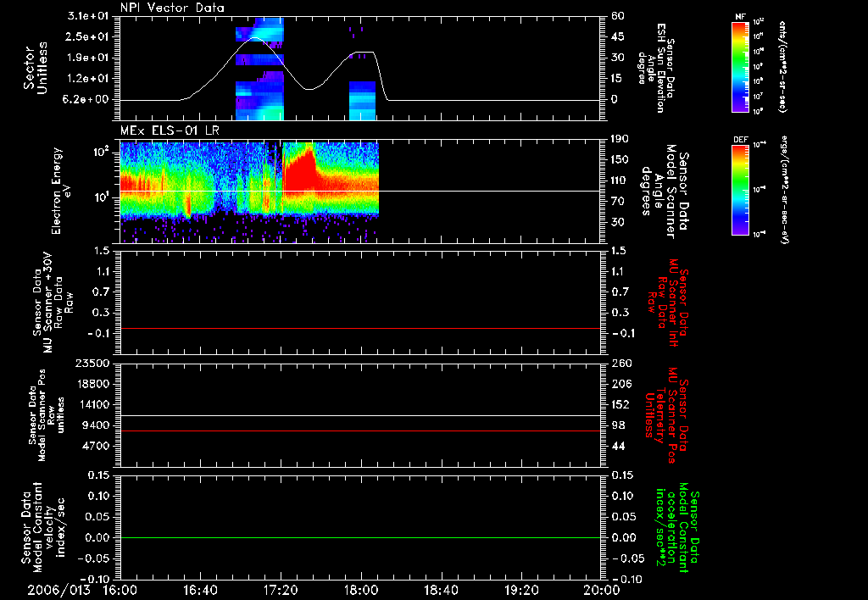Click the 98 telemetry tick label

tap(618, 425)
